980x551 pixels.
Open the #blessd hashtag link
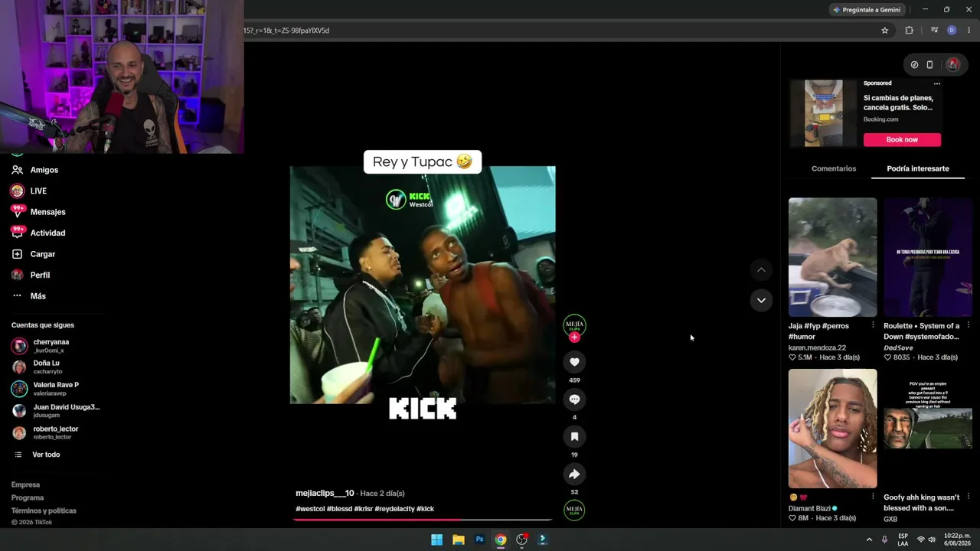click(x=339, y=509)
